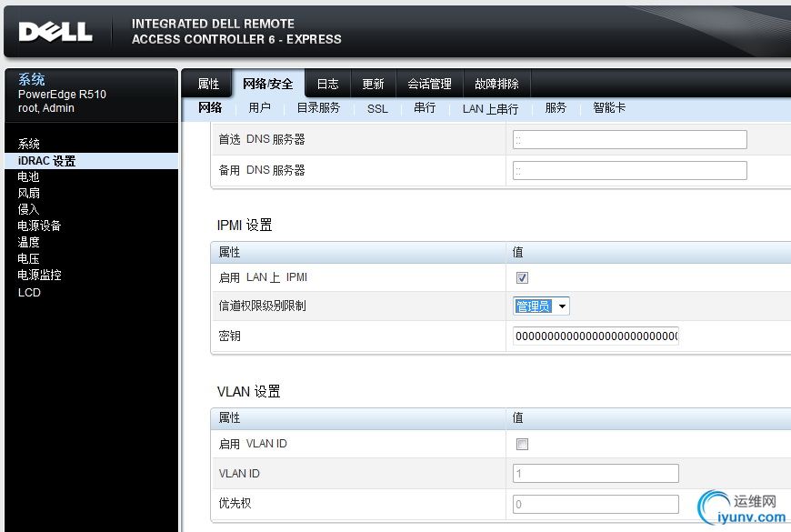The image size is (791, 532).
Task: Click the 首选 DNS 服务器 input field
Action: [629, 140]
